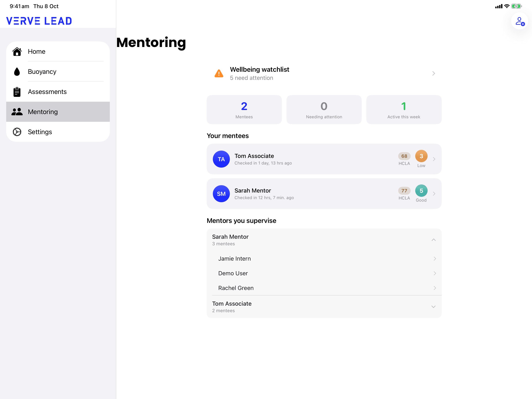Click the Active this week card

point(404,110)
